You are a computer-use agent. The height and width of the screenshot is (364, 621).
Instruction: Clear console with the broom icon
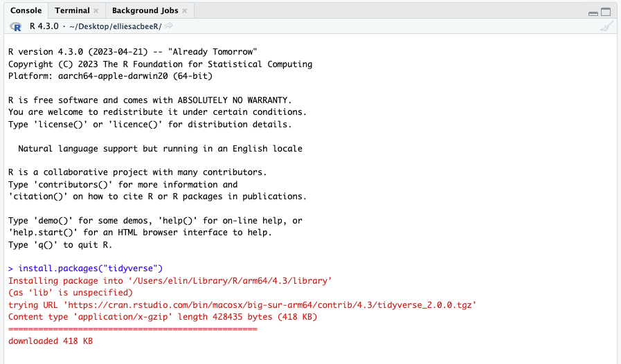pos(606,26)
